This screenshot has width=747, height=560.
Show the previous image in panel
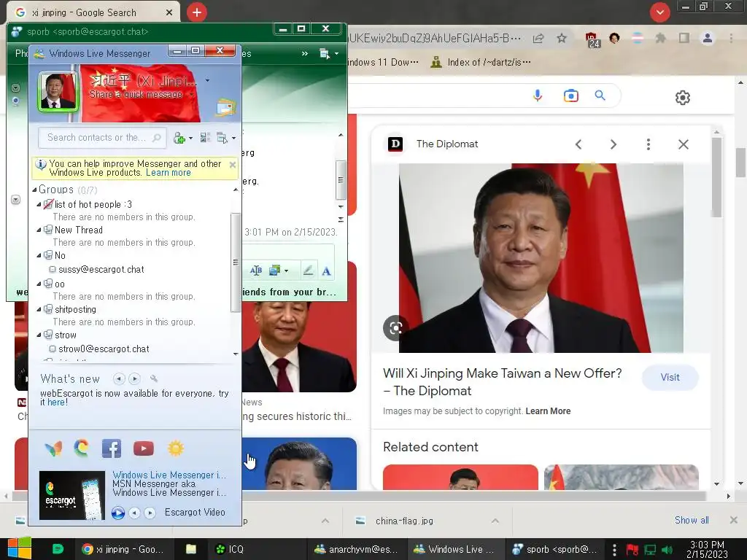[x=578, y=144]
